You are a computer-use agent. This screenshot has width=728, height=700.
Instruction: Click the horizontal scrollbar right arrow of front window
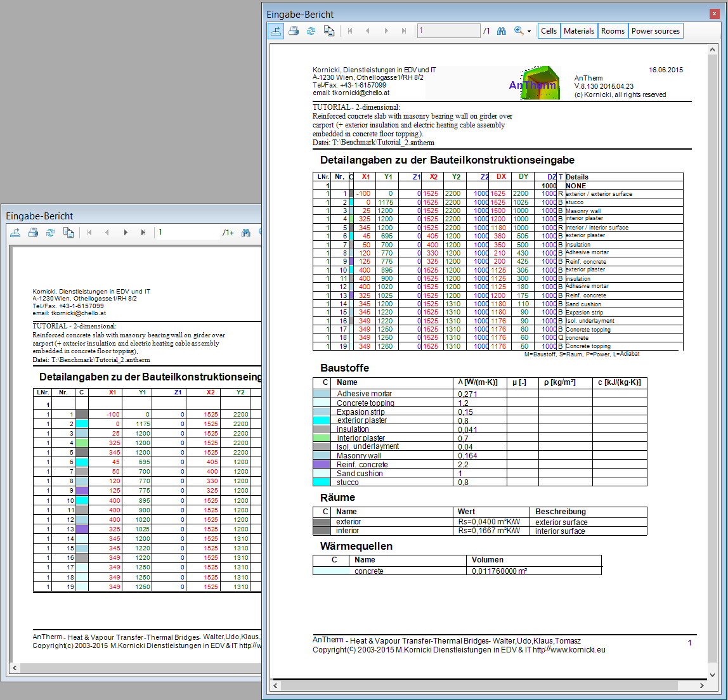(702, 685)
